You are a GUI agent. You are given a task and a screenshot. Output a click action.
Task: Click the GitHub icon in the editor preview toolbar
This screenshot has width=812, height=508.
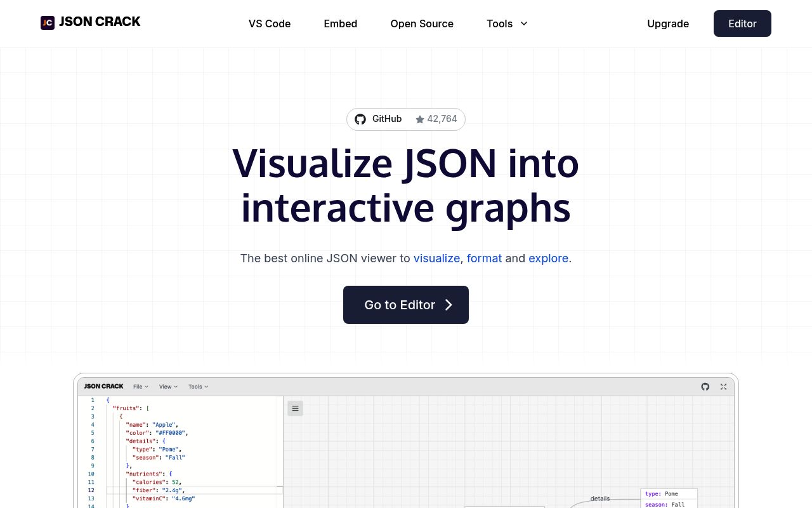pos(705,387)
